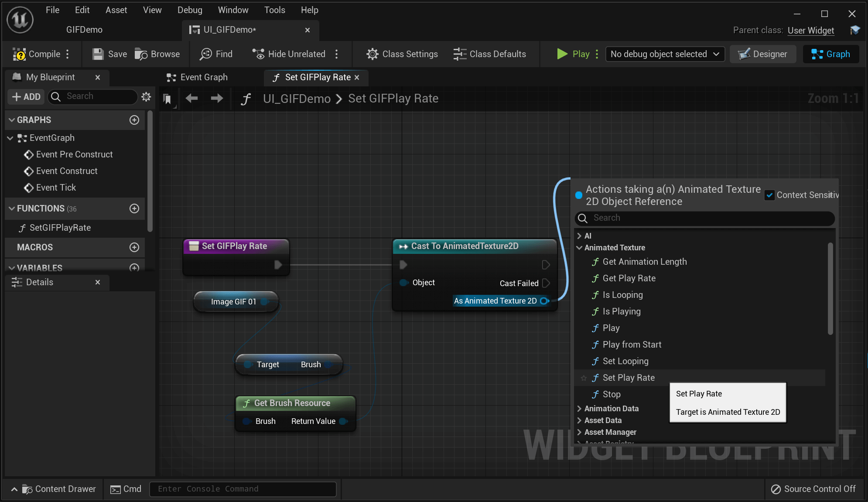Save the blueprint with Save icon
Image resolution: width=868 pixels, height=502 pixels.
pyautogui.click(x=98, y=54)
